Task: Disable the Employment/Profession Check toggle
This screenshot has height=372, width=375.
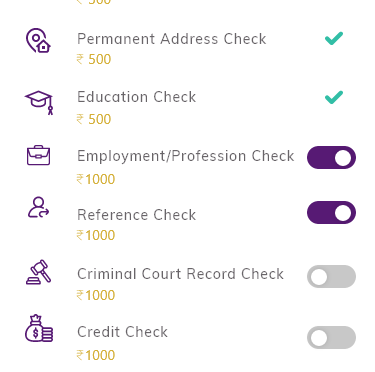Action: [331, 157]
